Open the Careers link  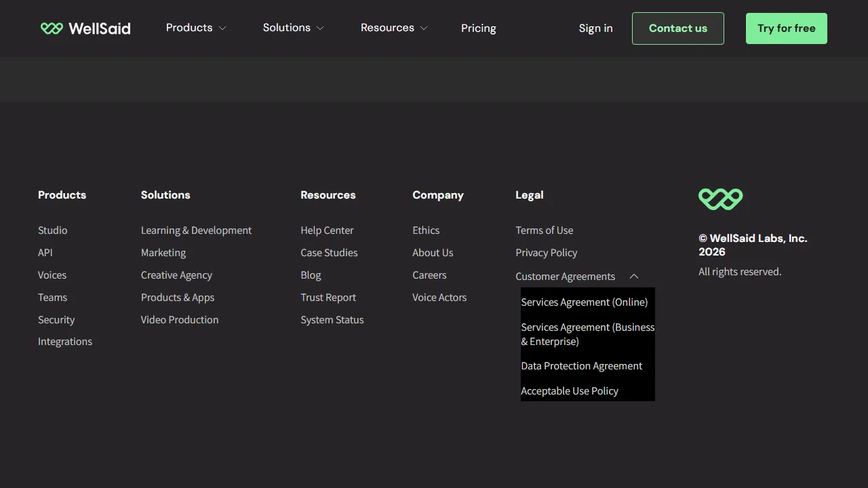[x=429, y=275]
